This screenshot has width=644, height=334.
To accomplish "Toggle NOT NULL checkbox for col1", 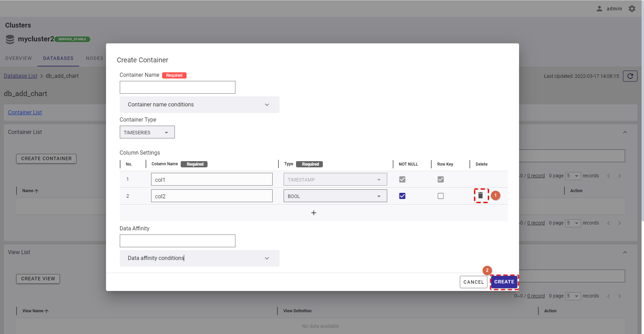I will pyautogui.click(x=402, y=179).
